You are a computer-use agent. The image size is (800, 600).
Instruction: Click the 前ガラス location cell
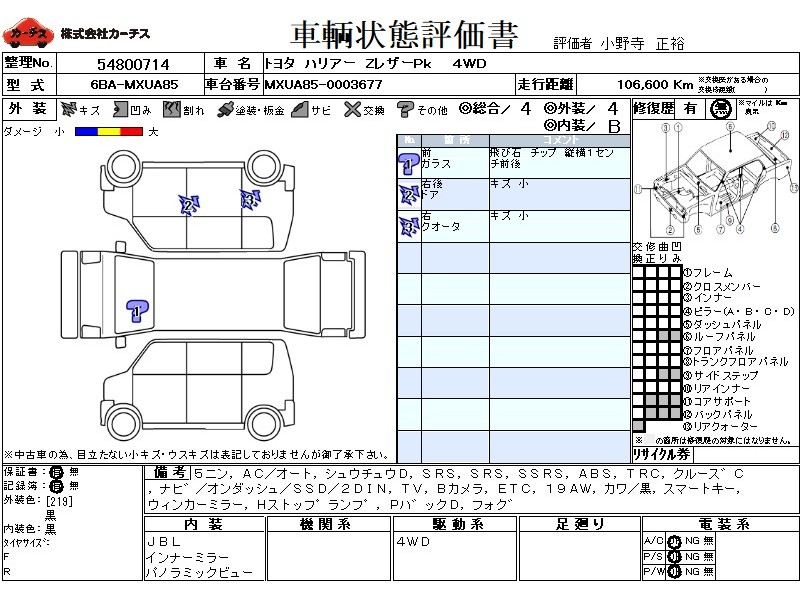tap(455, 163)
